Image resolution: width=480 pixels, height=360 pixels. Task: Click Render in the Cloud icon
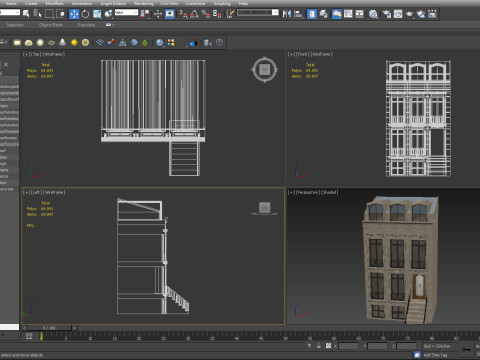click(x=421, y=14)
